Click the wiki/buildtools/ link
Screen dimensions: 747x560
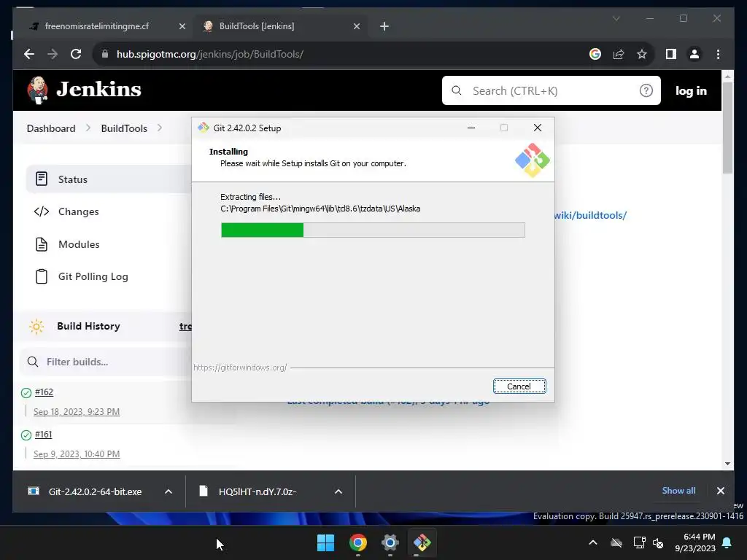[x=590, y=215]
